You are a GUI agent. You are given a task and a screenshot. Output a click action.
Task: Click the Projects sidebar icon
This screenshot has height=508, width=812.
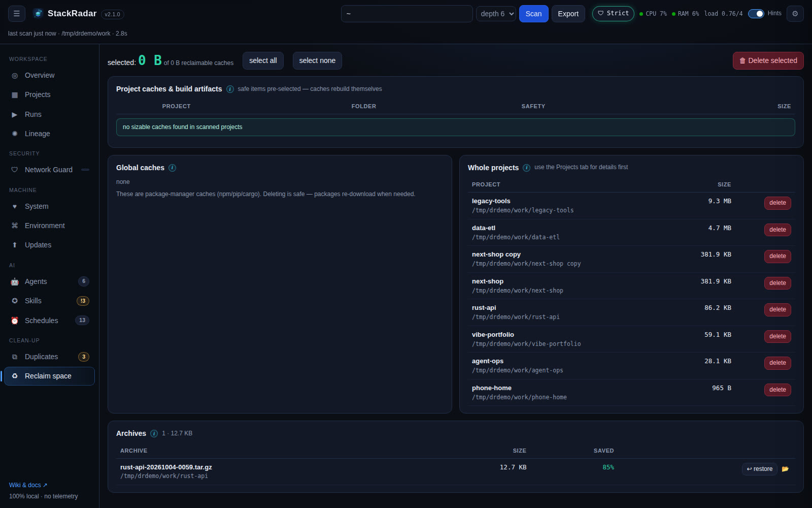point(15,94)
